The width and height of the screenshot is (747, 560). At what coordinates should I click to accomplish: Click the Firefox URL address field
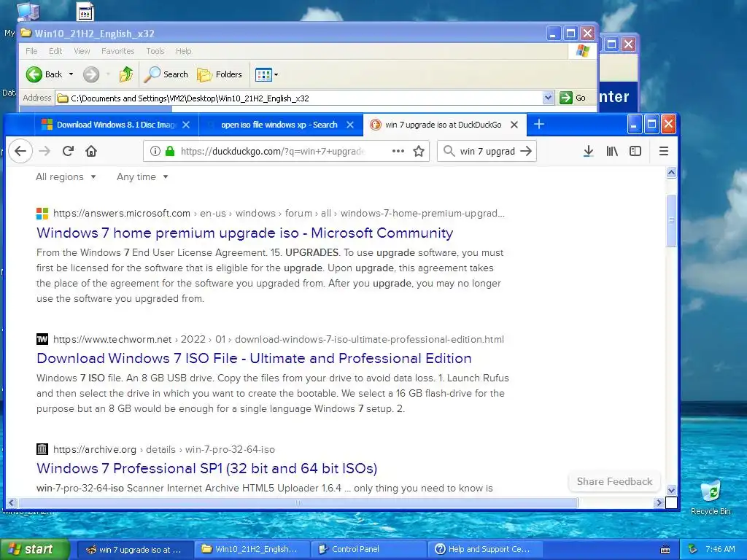[x=273, y=152]
